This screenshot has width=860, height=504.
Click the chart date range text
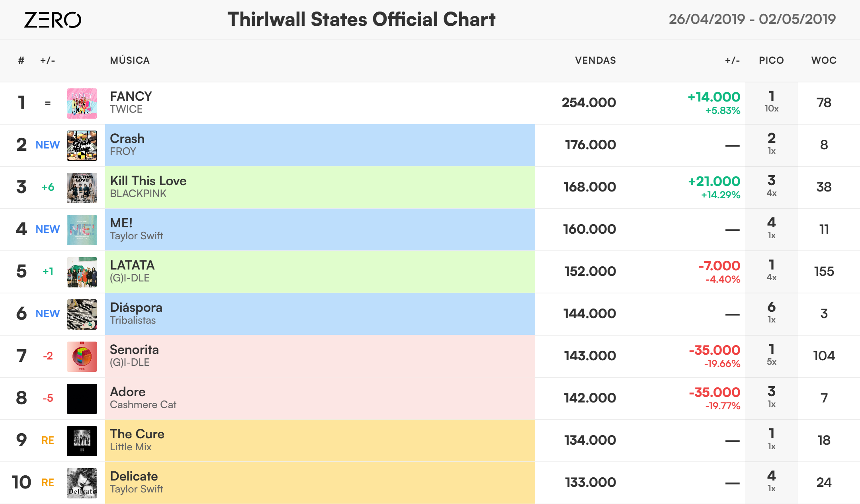pos(752,19)
